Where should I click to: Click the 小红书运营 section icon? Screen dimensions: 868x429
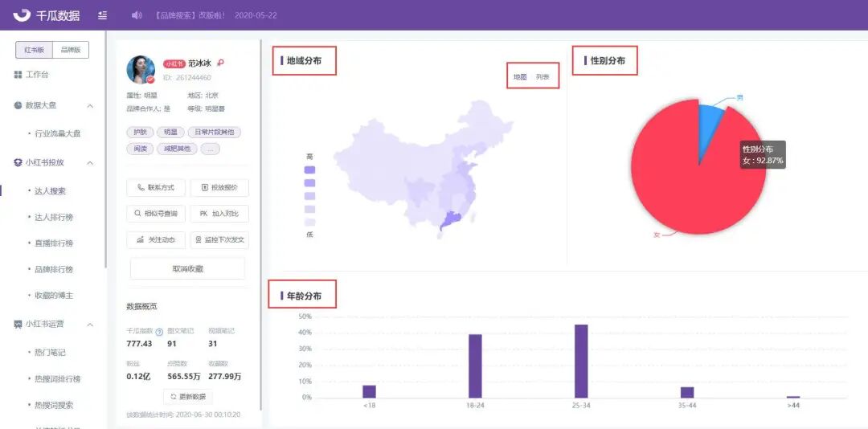[x=18, y=325]
